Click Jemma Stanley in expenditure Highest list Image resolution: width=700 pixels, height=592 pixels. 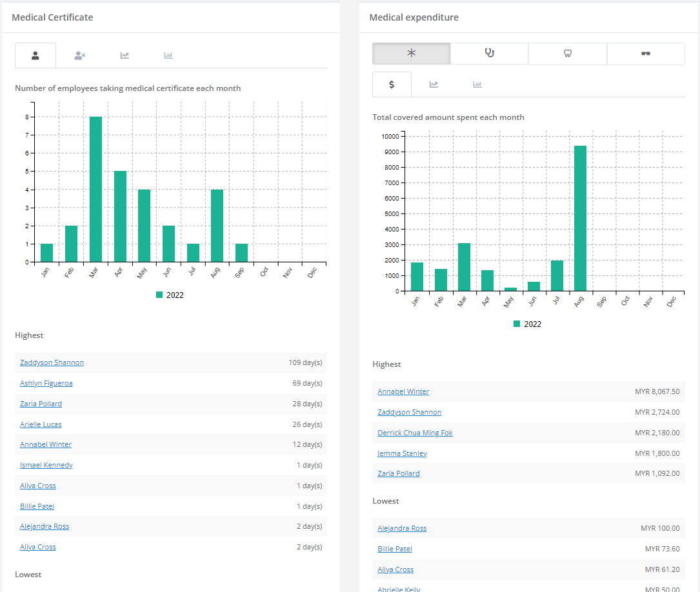point(402,453)
